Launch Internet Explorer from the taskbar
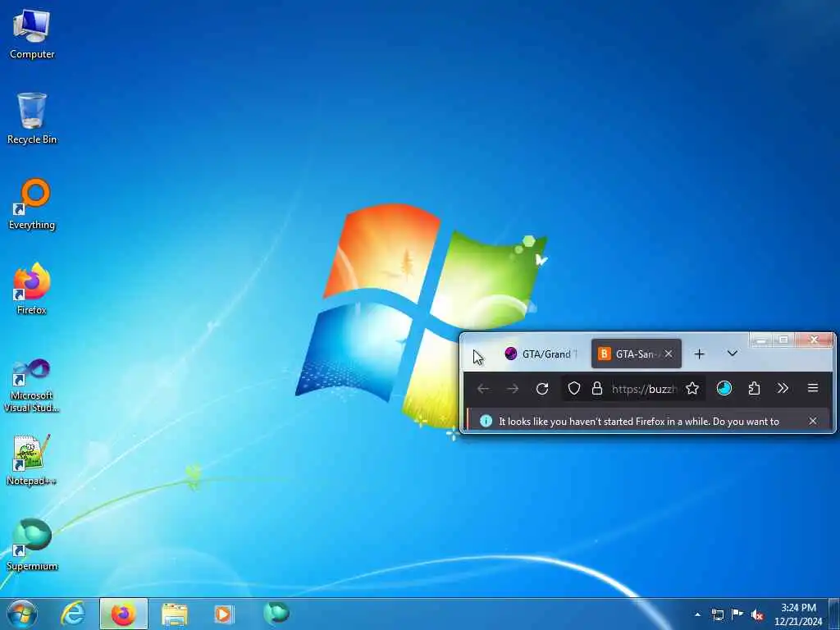This screenshot has height=630, width=840. (73, 614)
